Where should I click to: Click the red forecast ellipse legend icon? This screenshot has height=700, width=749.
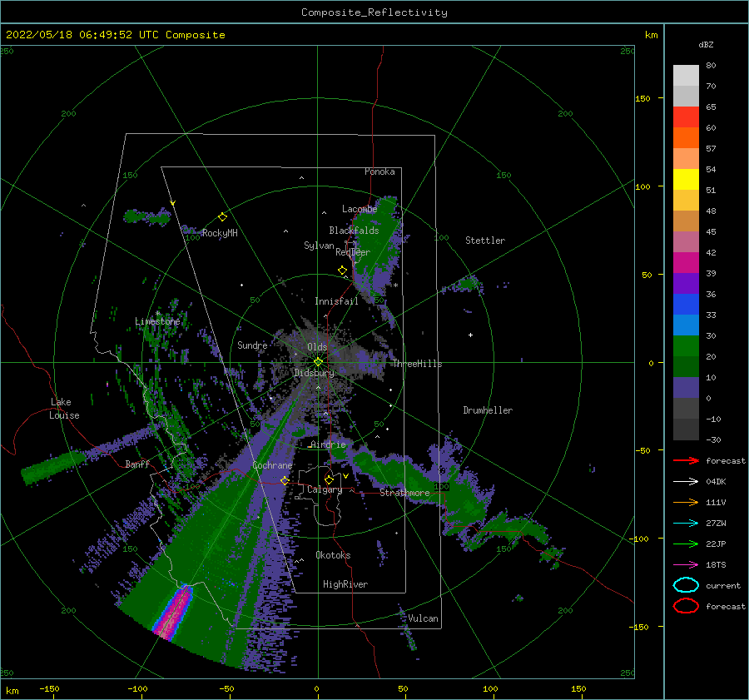pos(686,606)
